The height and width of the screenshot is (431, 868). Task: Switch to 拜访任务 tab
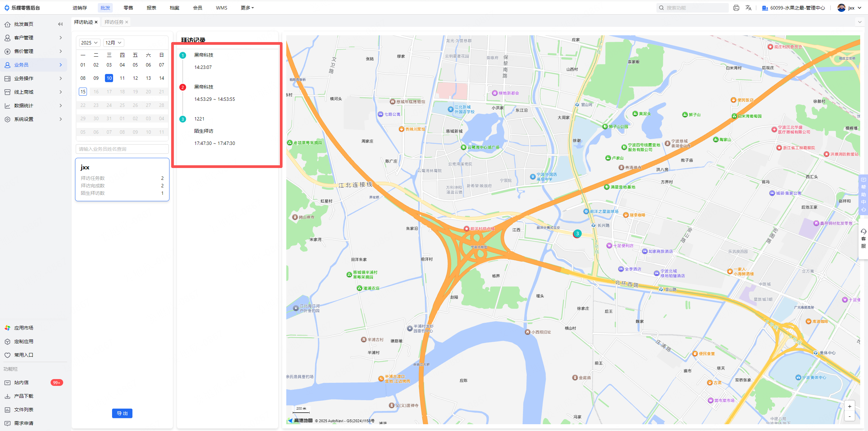tap(114, 22)
